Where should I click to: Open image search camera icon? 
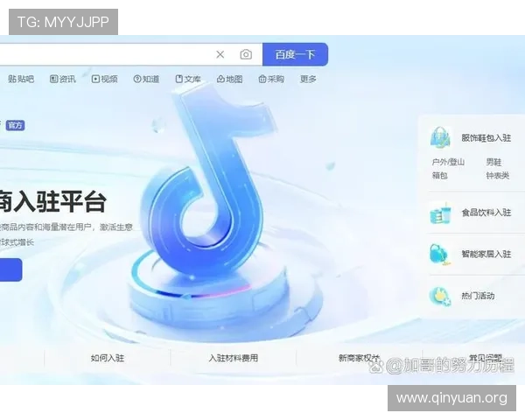246,54
